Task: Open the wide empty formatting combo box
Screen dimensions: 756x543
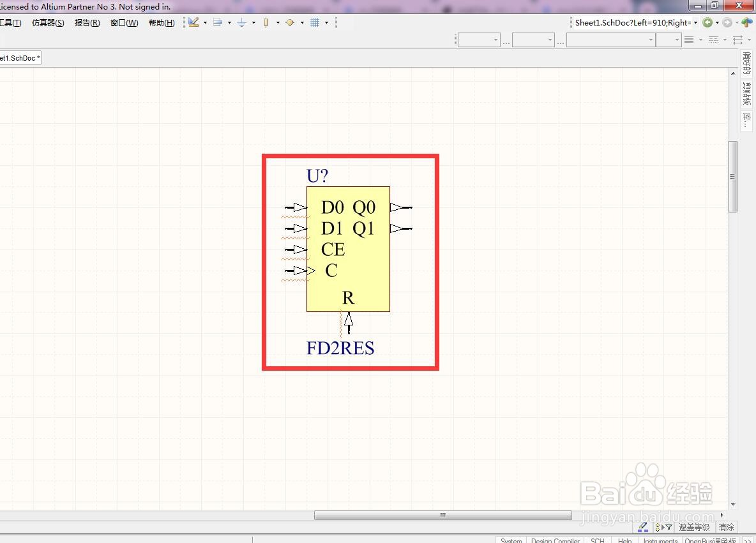Action: (611, 40)
